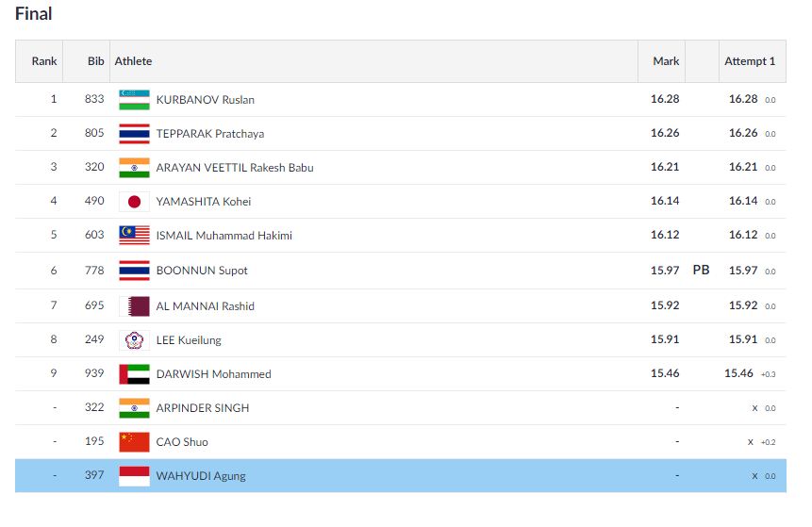Click the 15.46 value in Mark column
This screenshot has width=812, height=527.
[x=665, y=373]
